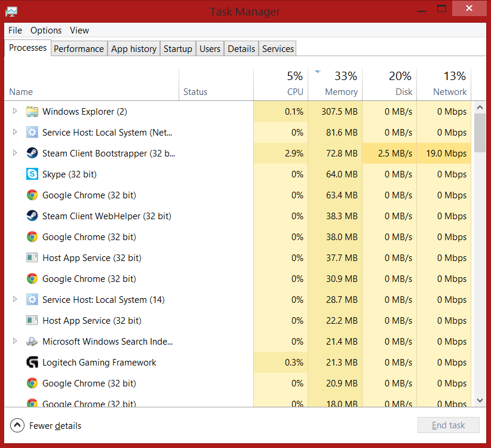Viewport: 491px width, 448px height.
Task: Open the Options menu
Action: point(46,30)
